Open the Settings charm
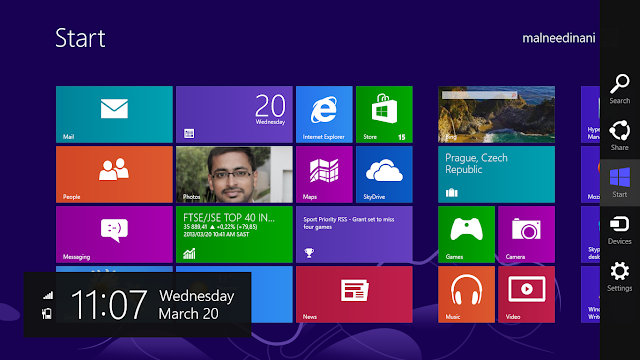The image size is (640, 360). coord(620,277)
